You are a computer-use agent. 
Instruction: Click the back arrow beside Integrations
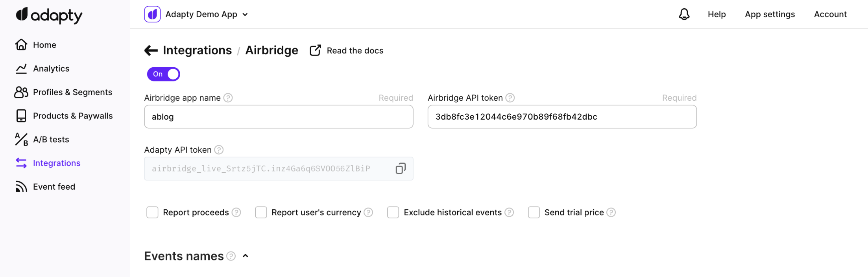point(151,50)
